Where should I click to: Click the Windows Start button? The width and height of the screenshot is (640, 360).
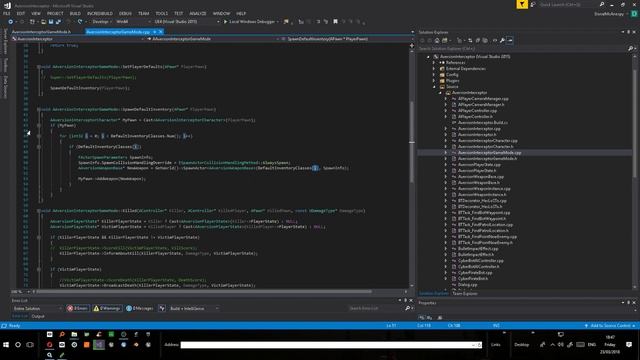click(x=6, y=345)
